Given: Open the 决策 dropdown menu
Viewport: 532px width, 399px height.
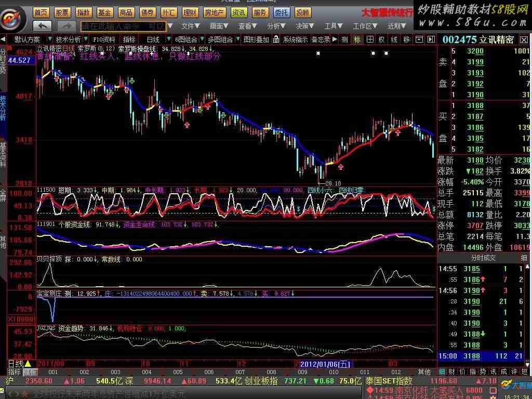Looking at the screenshot, I should [x=304, y=26].
